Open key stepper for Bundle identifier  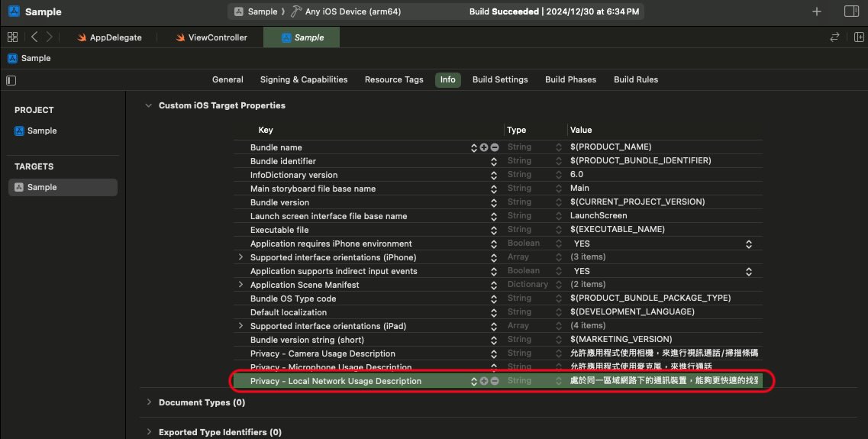(x=494, y=161)
